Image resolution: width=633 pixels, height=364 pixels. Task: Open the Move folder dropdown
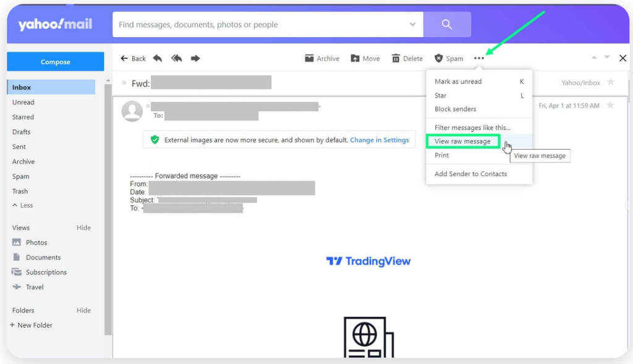(365, 58)
